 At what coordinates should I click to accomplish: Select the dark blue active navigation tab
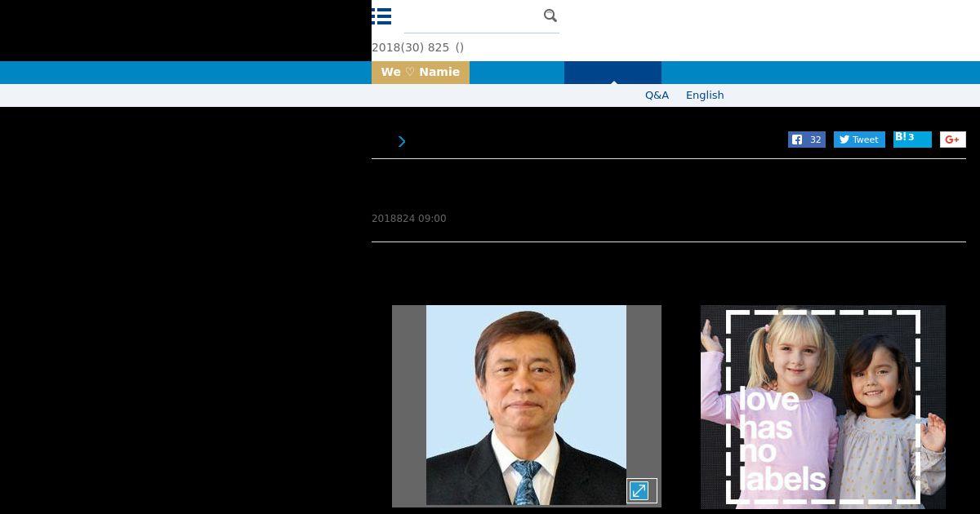(x=612, y=73)
